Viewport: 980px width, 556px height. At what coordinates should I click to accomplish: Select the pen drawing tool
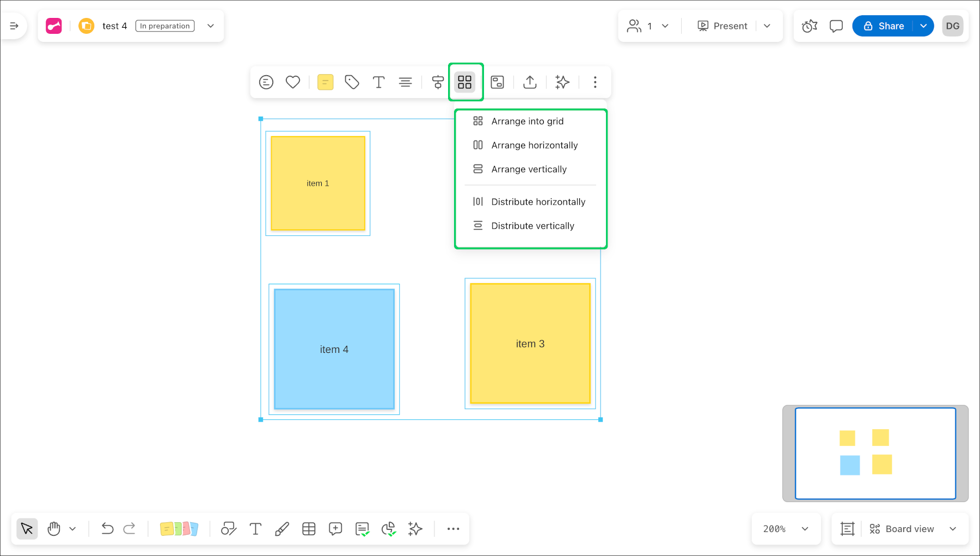(x=282, y=529)
